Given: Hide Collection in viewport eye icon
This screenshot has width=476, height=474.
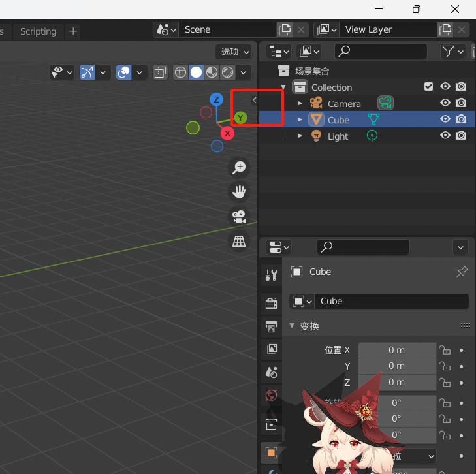Looking at the screenshot, I should pos(445,86).
